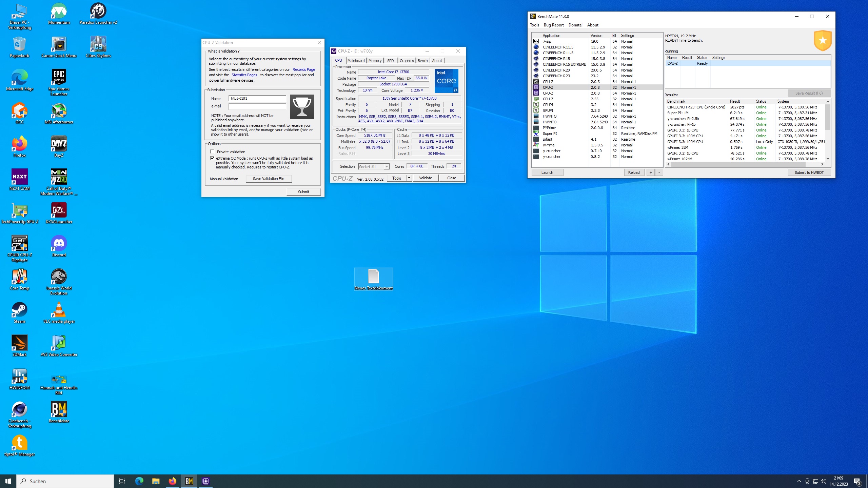Viewport: 868px width, 488px height.
Task: Open the Records Page link
Action: pyautogui.click(x=303, y=69)
